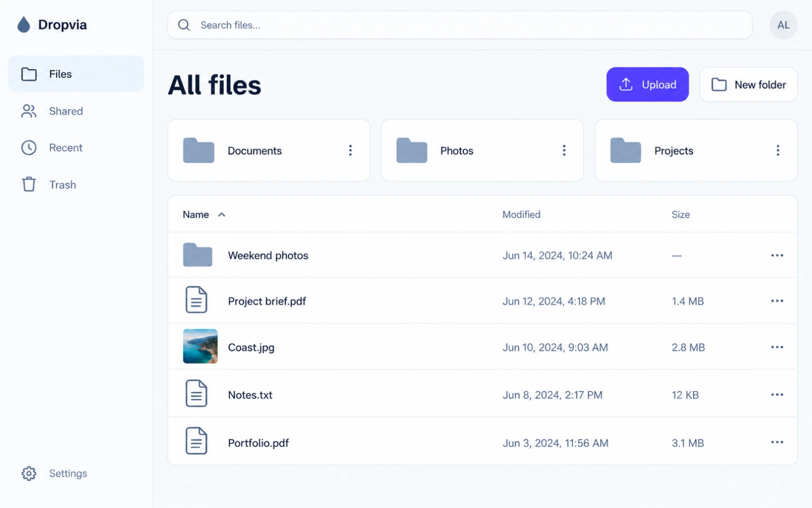Screen dimensions: 812x508
Task: Click the search magnifier icon
Action: [x=184, y=25]
